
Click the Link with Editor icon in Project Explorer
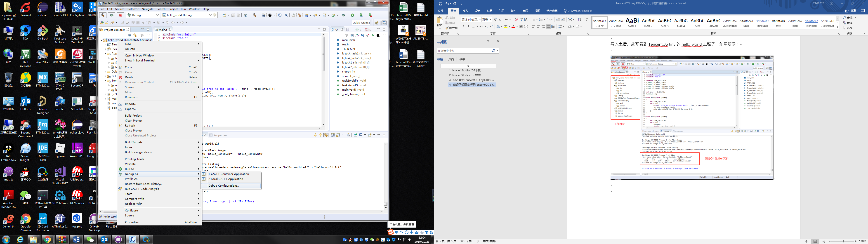tap(135, 35)
